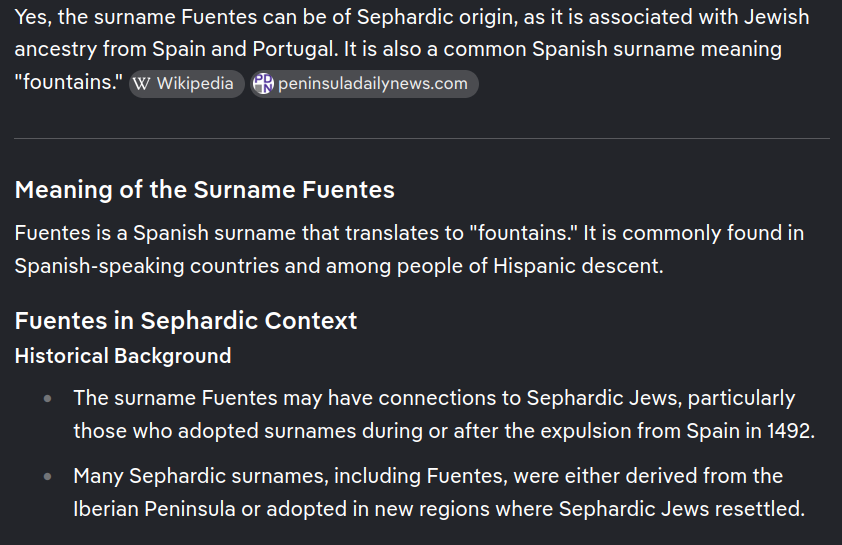
Task: Click the word "fountains." before the source chips
Action: click(x=68, y=82)
